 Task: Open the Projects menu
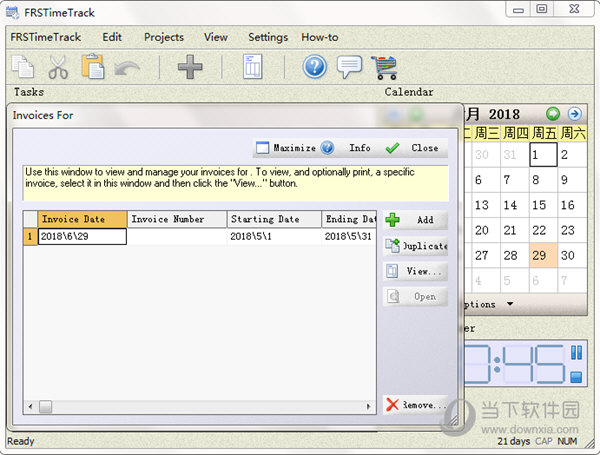(164, 37)
